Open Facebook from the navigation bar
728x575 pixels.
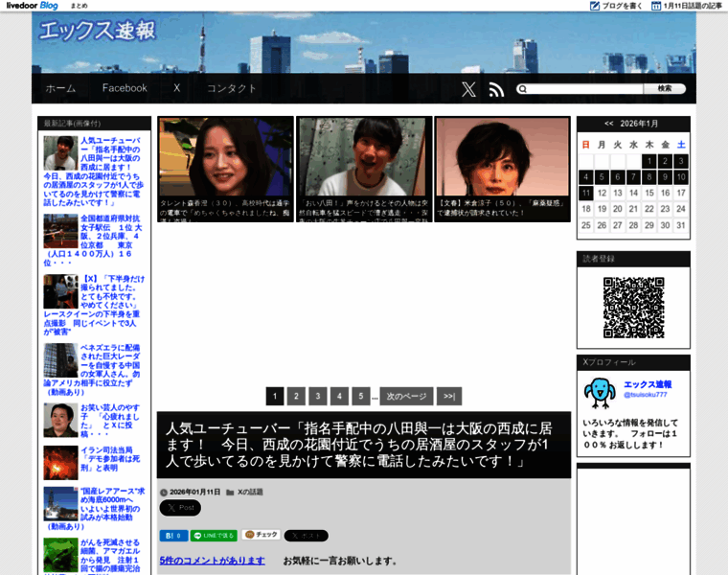[125, 88]
